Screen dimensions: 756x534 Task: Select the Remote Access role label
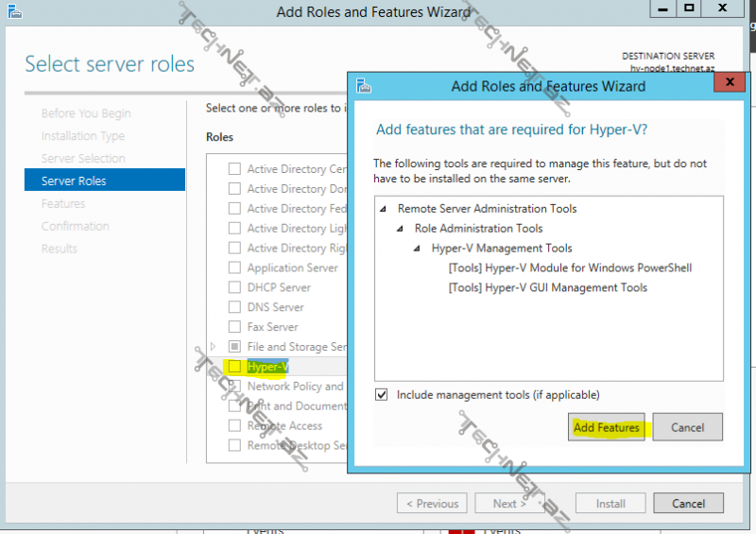tap(284, 426)
